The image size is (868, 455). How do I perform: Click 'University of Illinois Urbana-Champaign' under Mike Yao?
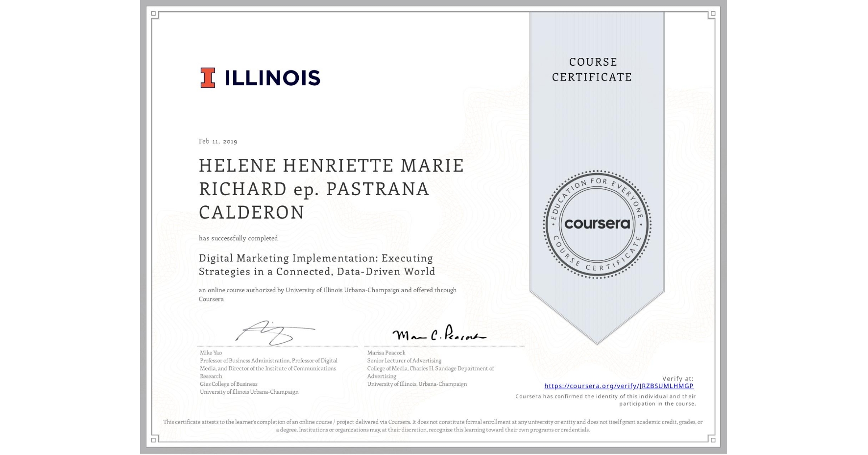point(249,392)
